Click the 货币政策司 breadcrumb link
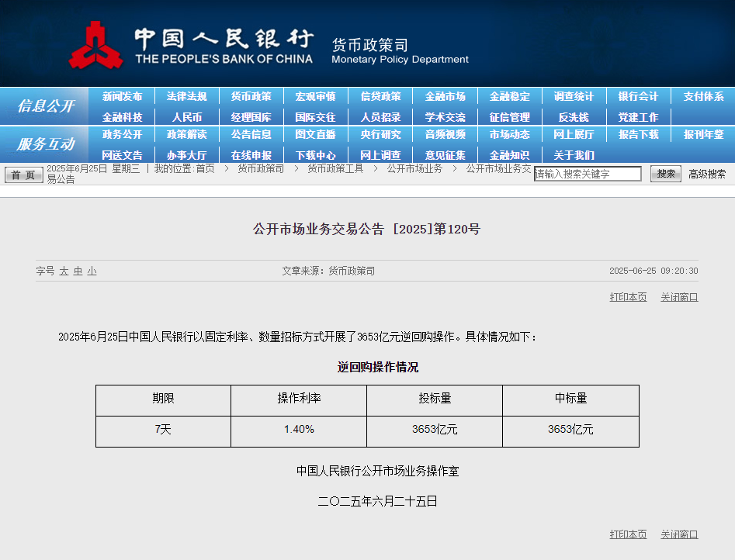The height and width of the screenshot is (560, 735). [x=259, y=168]
